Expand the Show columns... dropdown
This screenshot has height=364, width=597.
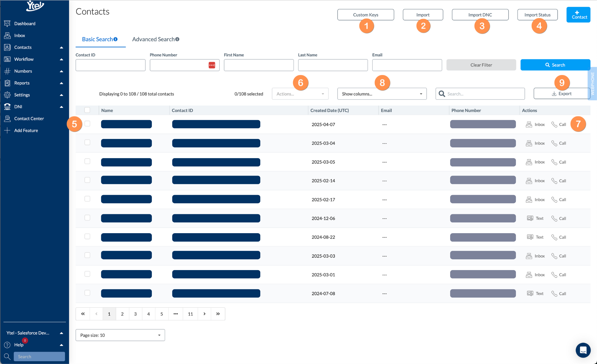[382, 94]
